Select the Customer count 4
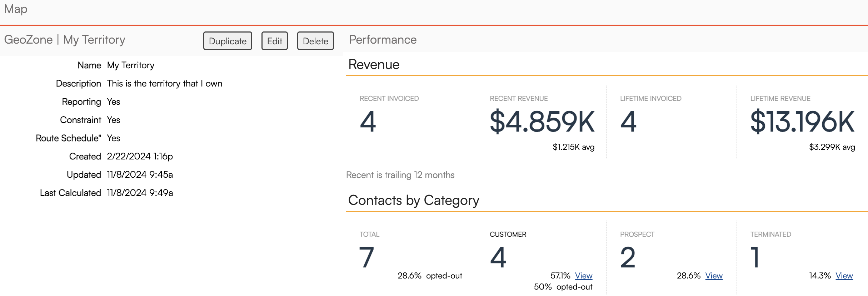 pos(498,257)
